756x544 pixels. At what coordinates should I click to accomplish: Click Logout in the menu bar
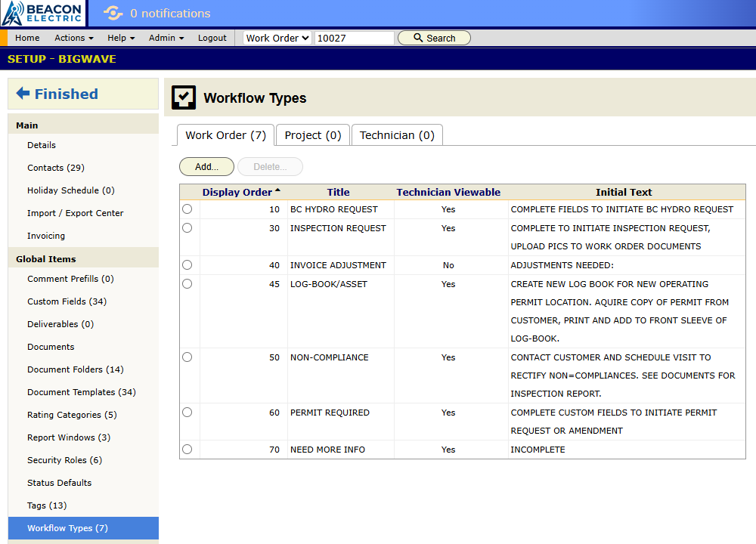[x=212, y=38]
